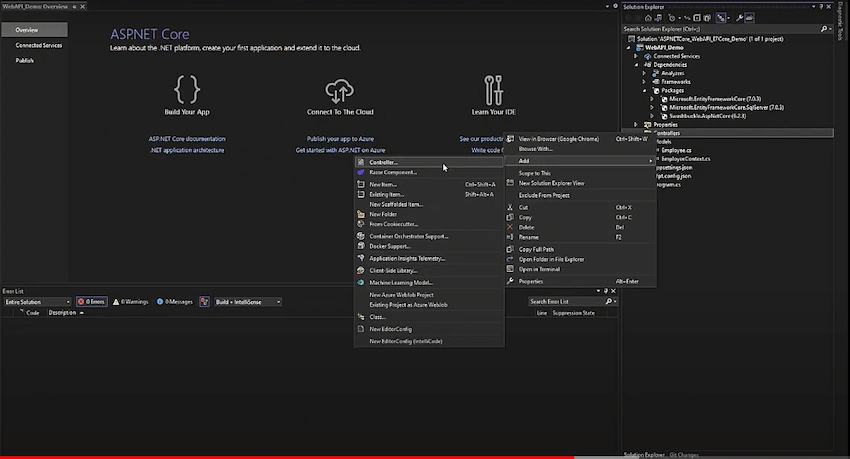The height and width of the screenshot is (459, 850).
Task: Collapse the Packages tree node
Action: (644, 90)
